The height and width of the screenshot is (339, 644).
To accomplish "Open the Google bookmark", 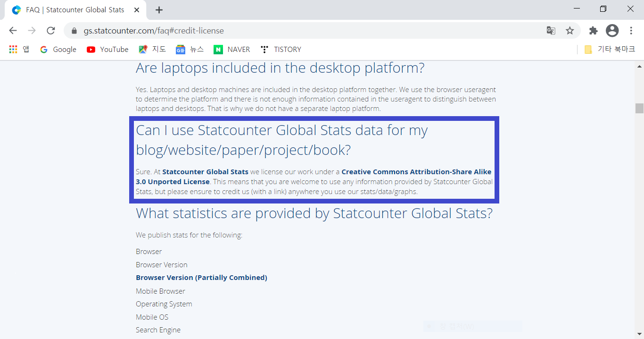I will (x=58, y=49).
